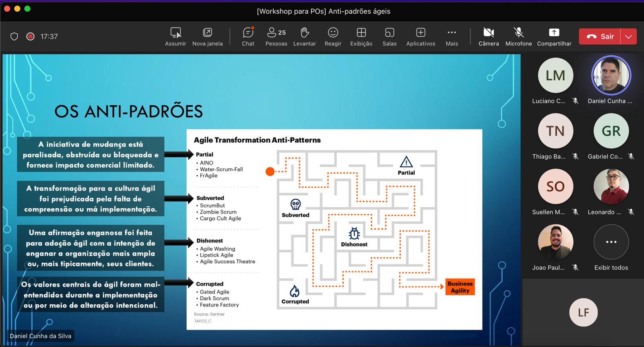Open the Salas breakout rooms
Image resolution: width=644 pixels, height=347 pixels.
tap(389, 36)
